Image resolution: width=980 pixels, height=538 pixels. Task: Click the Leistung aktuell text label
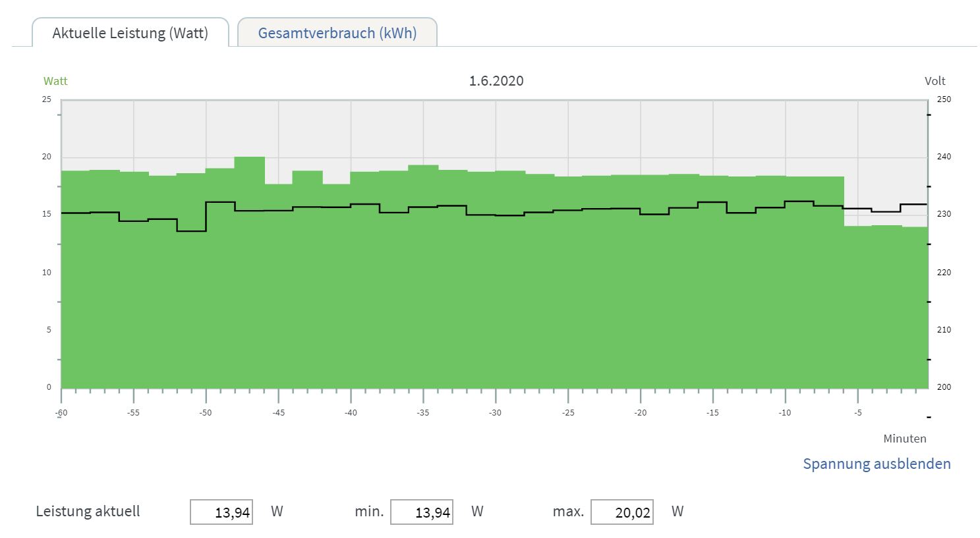click(88, 512)
